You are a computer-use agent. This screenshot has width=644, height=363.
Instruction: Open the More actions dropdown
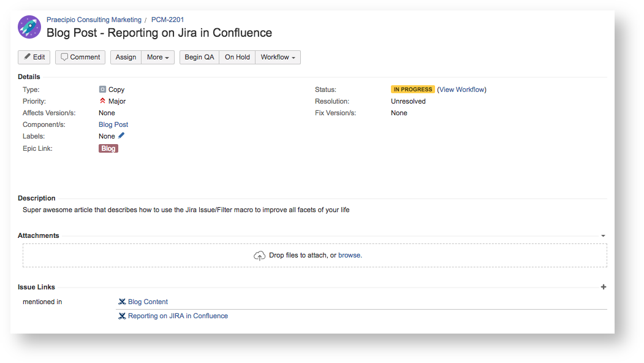157,57
